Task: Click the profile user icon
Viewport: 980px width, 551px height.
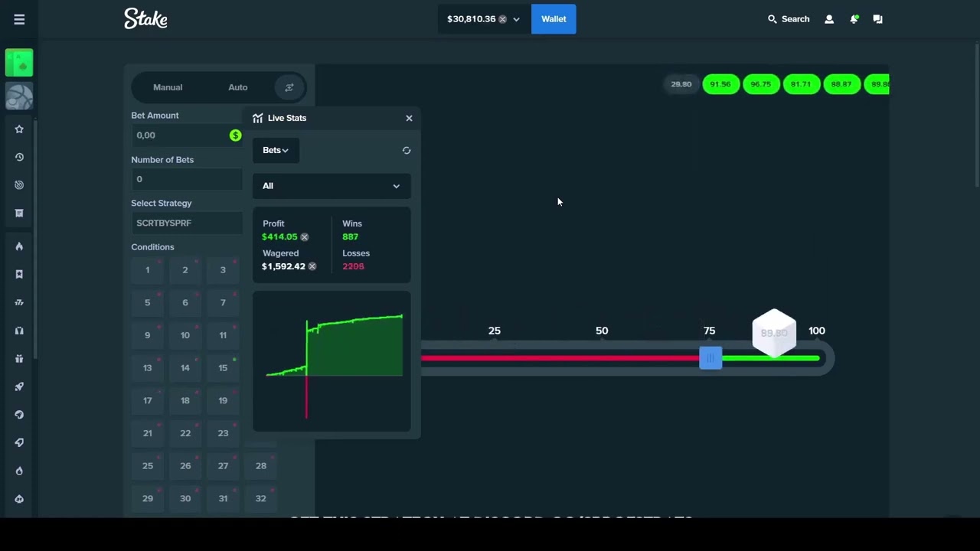Action: (829, 19)
